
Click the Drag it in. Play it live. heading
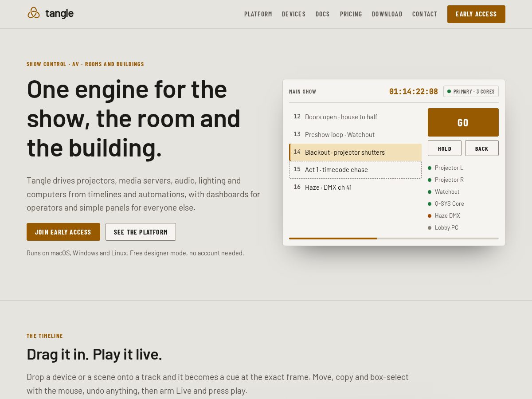94,354
